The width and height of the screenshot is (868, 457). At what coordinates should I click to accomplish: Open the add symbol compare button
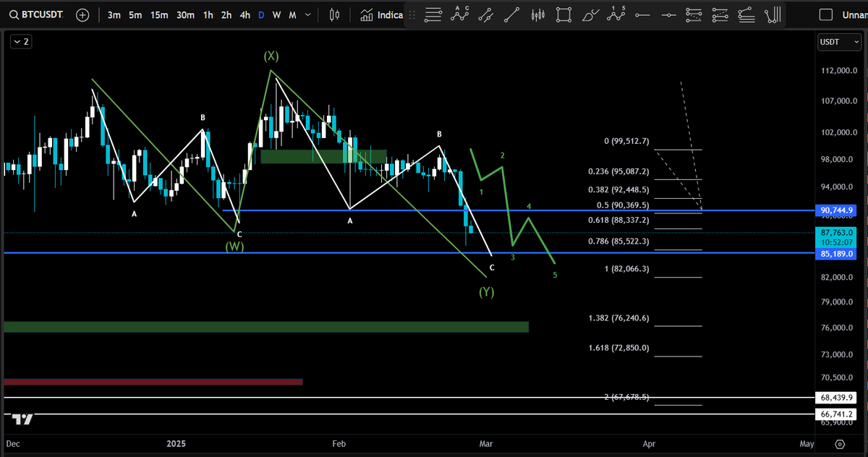pyautogui.click(x=82, y=14)
